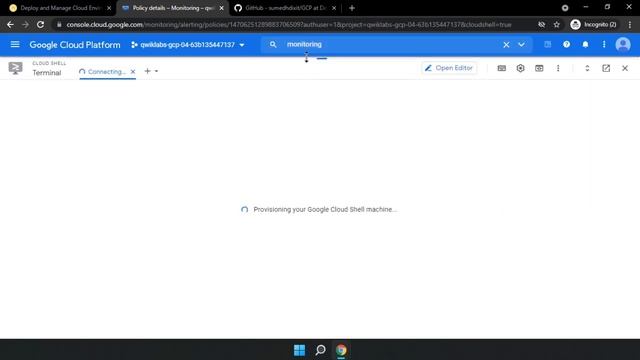Click the address bar URL
640x360 pixels.
tap(289, 24)
